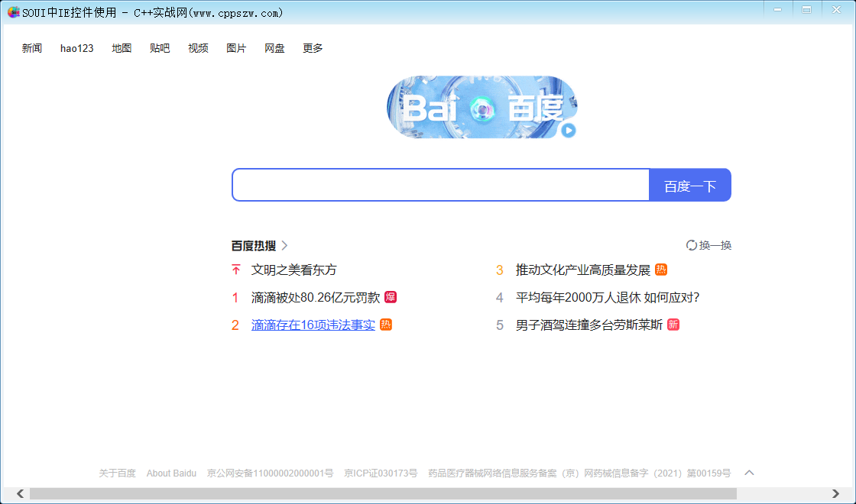856x504 pixels.
Task: Open the 关于百度 footer link
Action: 117,473
